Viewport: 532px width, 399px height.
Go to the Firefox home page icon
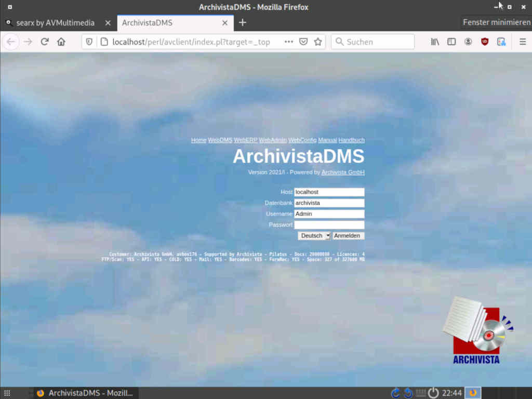61,42
